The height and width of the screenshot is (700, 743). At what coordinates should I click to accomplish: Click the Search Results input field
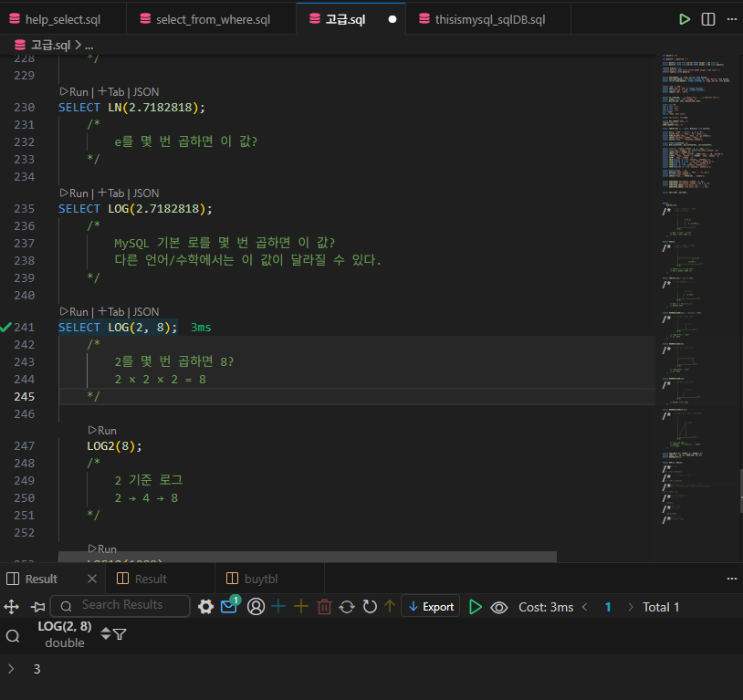point(120,606)
